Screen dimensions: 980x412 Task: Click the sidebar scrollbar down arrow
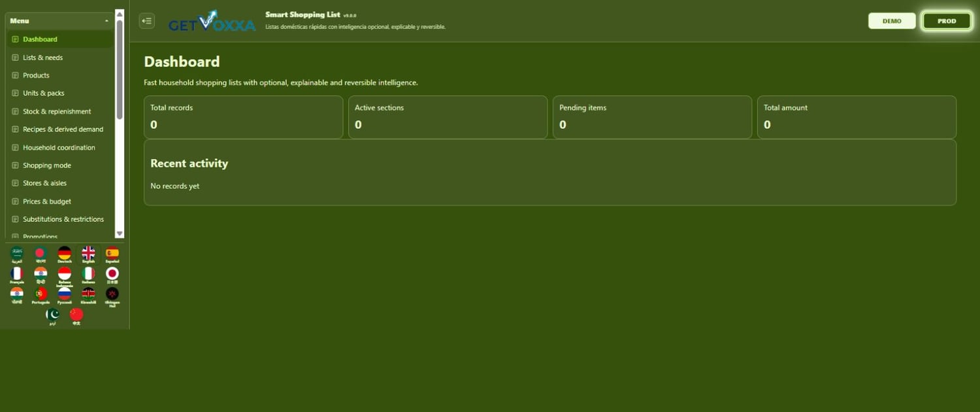point(120,233)
